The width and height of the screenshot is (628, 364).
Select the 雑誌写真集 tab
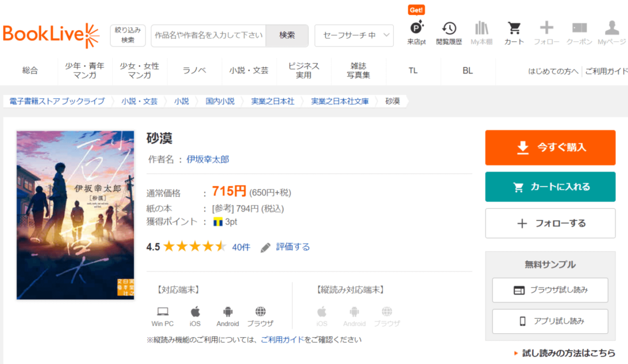coord(359,71)
